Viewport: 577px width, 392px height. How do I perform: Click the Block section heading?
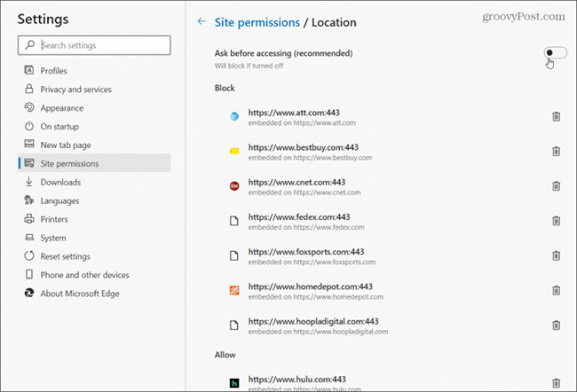click(225, 88)
